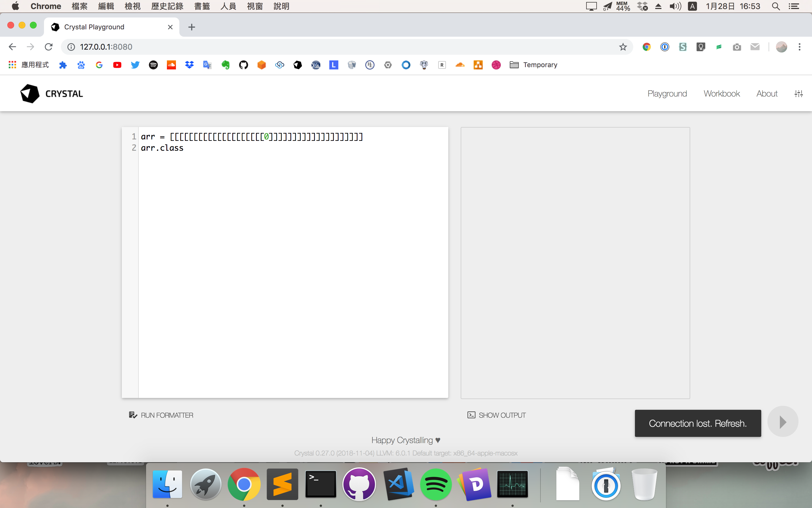Open the Cloudflare bookmark icon

(x=460, y=65)
